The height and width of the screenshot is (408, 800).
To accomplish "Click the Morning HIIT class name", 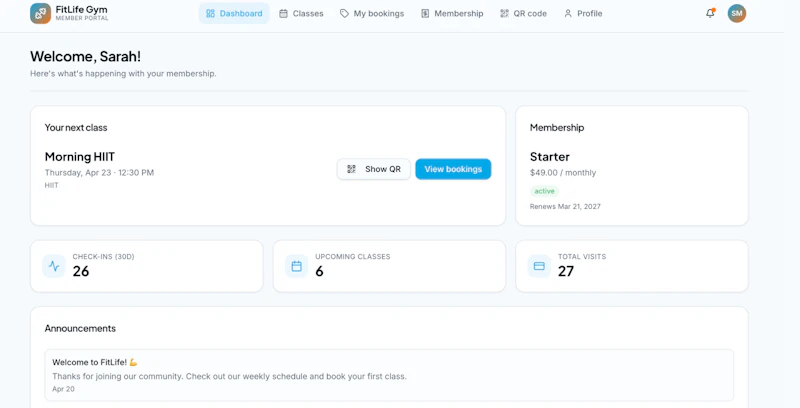I will point(80,157).
